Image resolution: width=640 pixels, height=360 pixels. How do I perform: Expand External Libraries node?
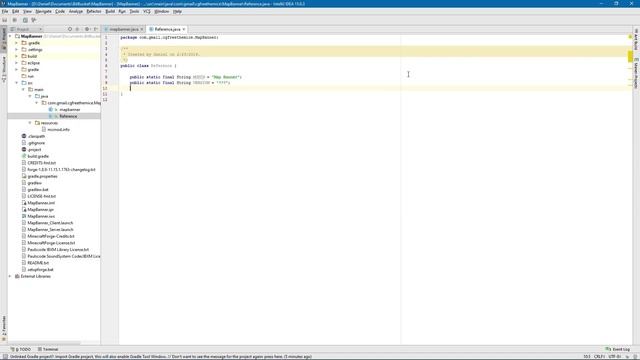(10, 276)
